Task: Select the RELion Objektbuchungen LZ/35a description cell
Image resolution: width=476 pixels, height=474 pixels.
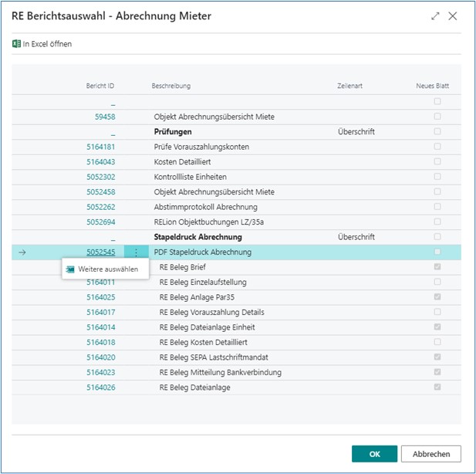Action: (x=208, y=222)
